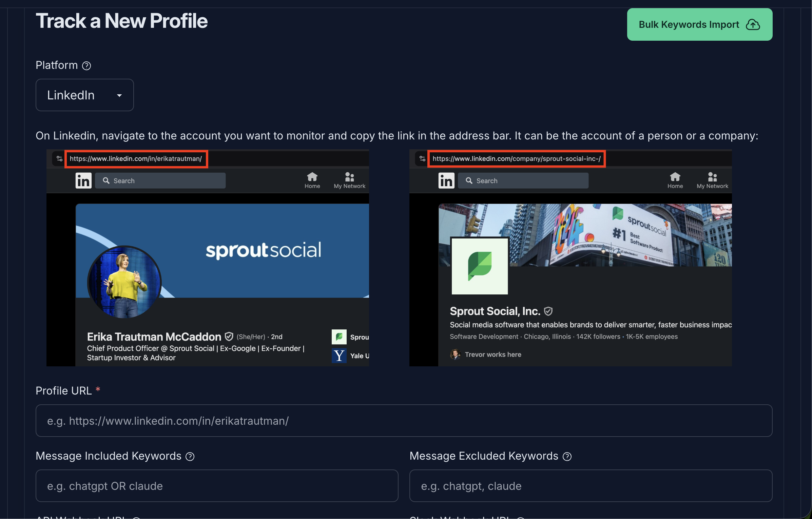This screenshot has height=519, width=812.
Task: Click the Erika Trautman profile example screenshot
Action: (x=208, y=258)
